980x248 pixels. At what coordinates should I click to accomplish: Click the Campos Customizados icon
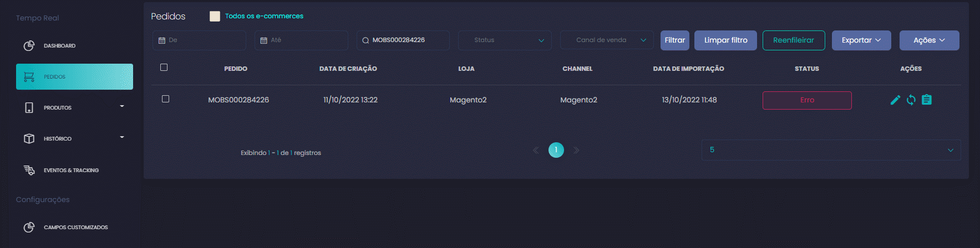pos(29,227)
